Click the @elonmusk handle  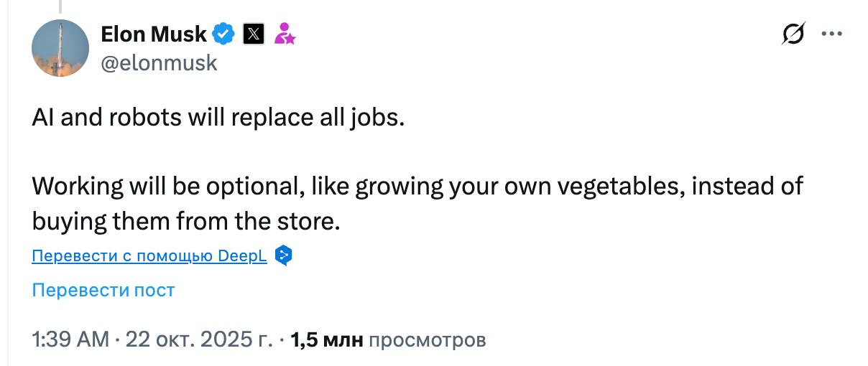tap(159, 63)
